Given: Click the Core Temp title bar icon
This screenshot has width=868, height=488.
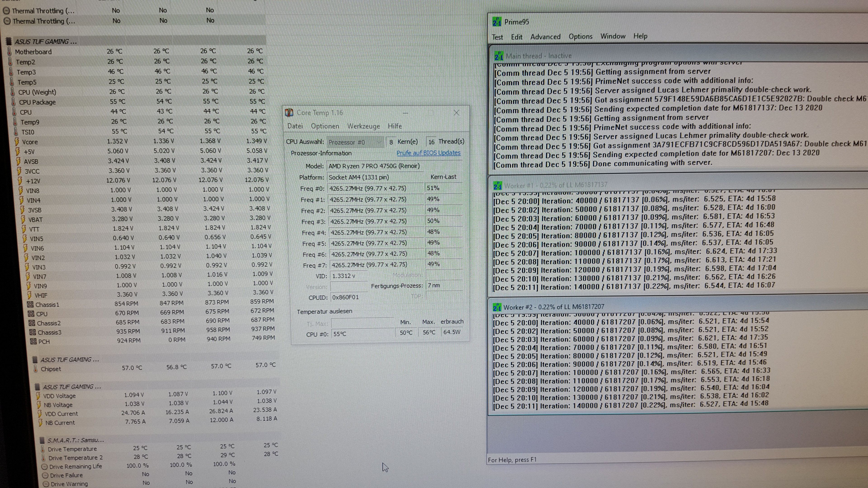Looking at the screenshot, I should (x=289, y=113).
